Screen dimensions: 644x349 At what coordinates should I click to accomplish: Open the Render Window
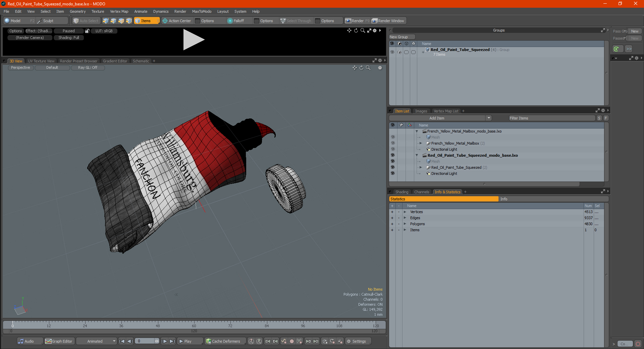click(388, 21)
